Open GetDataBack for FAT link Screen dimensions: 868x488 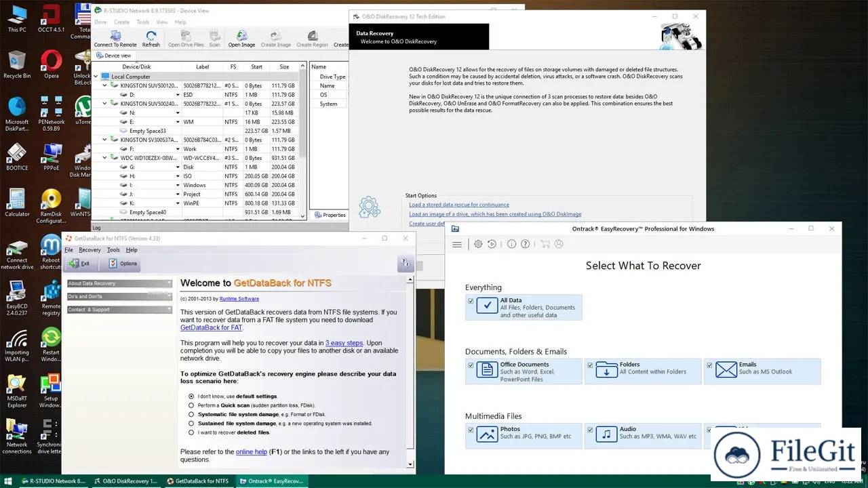point(212,328)
